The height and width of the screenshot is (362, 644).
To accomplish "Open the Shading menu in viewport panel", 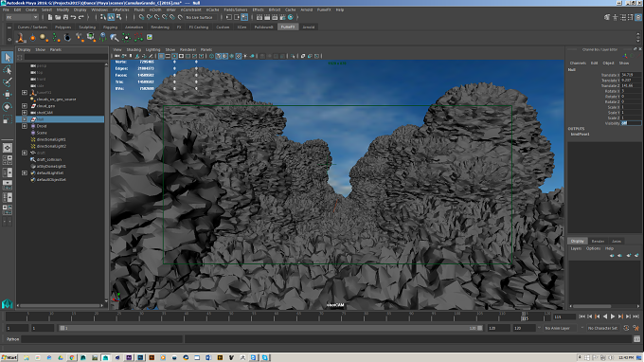I will tap(134, 49).
